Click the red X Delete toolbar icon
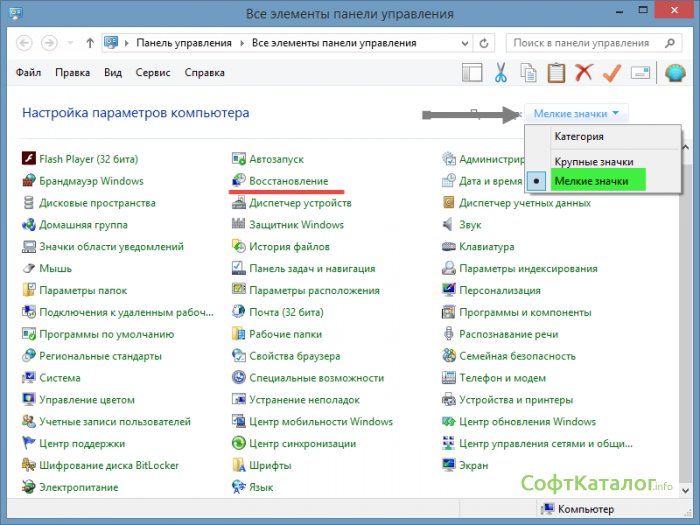Viewport: 700px width, 525px height. [x=584, y=73]
